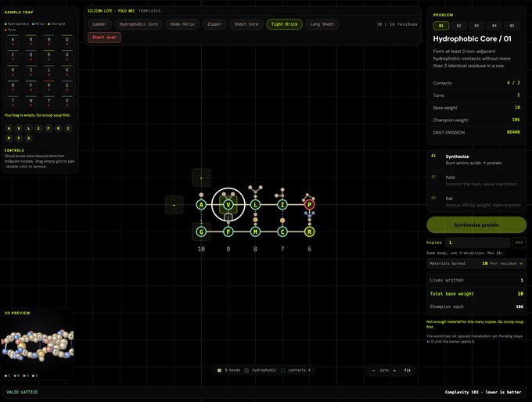
Task: Select the G node on the lattice
Action: coord(201,232)
